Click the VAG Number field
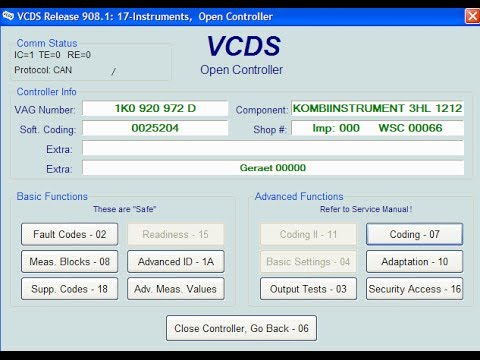 (155, 108)
